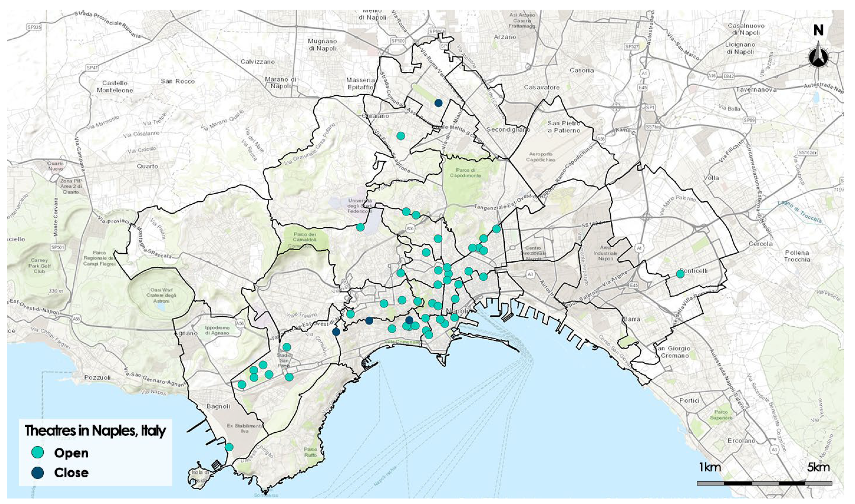This screenshot has height=504, width=855.
Task: Select the theatre marker at Ponticelli
Action: pos(680,274)
